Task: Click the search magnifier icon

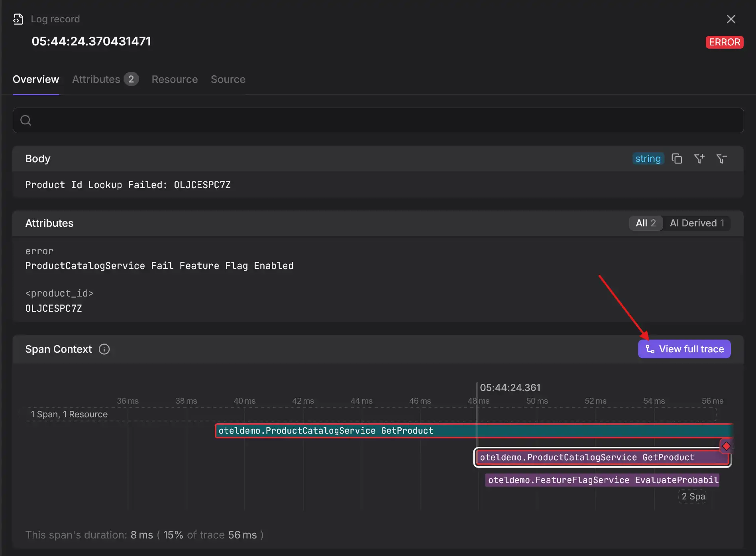Action: tap(26, 120)
